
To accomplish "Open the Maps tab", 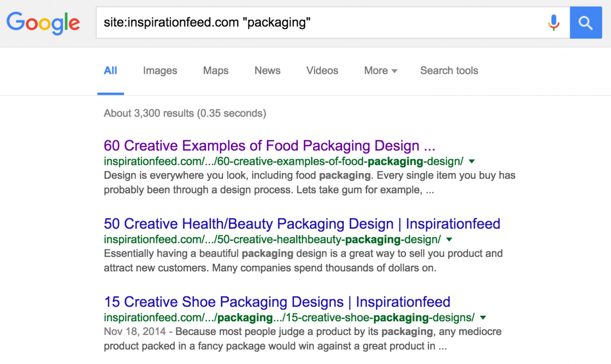I will [215, 71].
